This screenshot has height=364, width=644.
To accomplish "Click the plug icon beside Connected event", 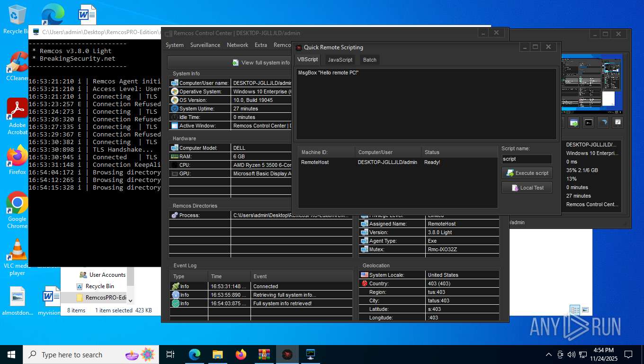I will [x=176, y=286].
